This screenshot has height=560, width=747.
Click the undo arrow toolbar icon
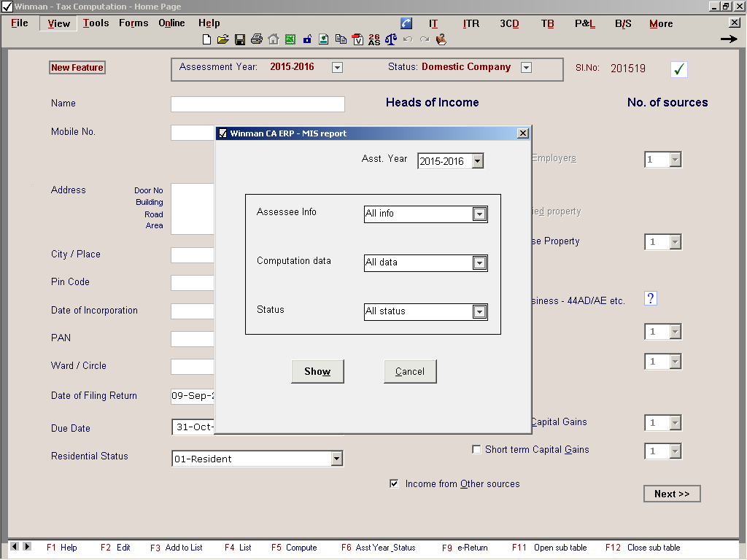(x=408, y=39)
